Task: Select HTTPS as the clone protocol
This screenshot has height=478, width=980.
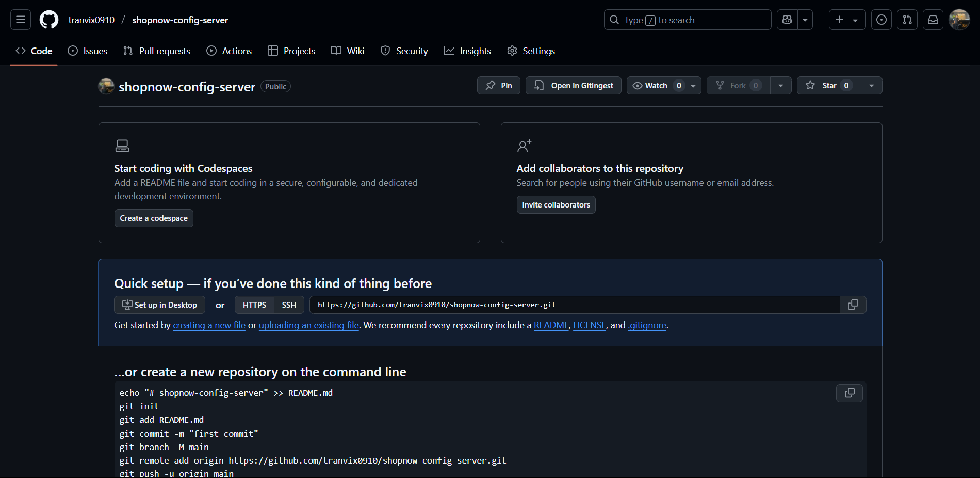Action: tap(254, 305)
